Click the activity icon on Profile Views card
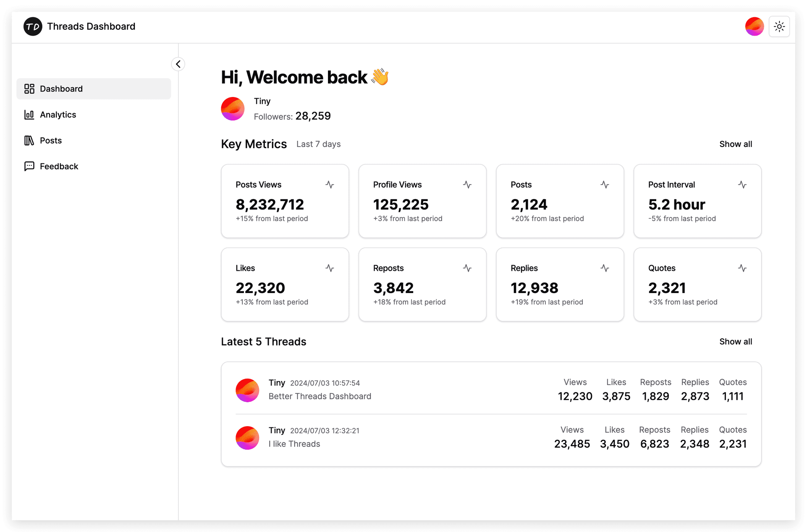Viewport: 807px width, 532px height. [x=467, y=184]
